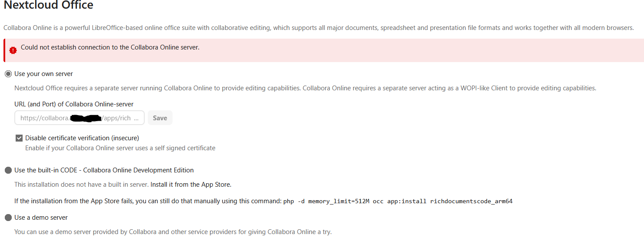This screenshot has height=241, width=644.
Task: Click the "Could not establish connection" error message
Action: [x=110, y=47]
